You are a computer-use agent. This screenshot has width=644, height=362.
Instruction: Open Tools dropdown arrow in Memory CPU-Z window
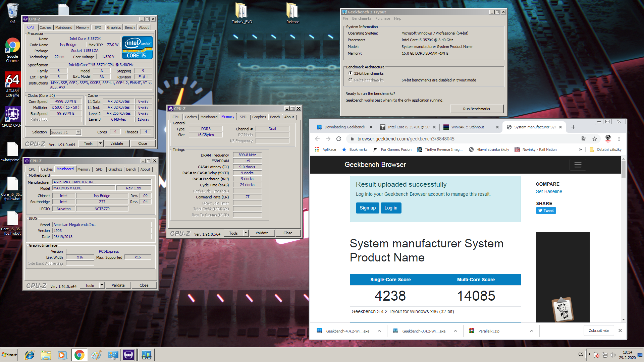[x=246, y=233]
